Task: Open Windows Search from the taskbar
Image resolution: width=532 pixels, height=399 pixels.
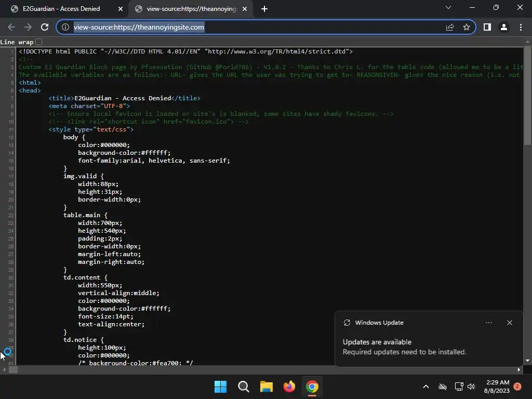Action: click(243, 387)
